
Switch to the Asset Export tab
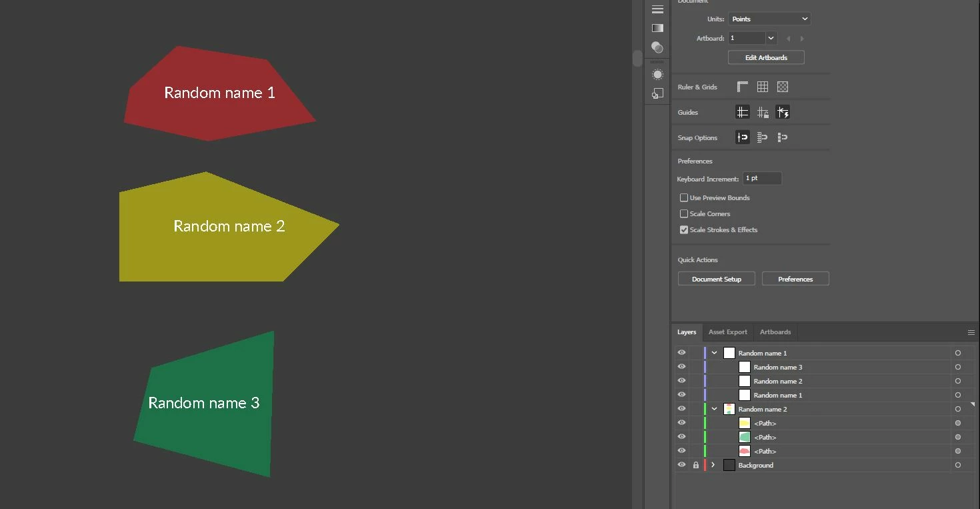tap(728, 332)
